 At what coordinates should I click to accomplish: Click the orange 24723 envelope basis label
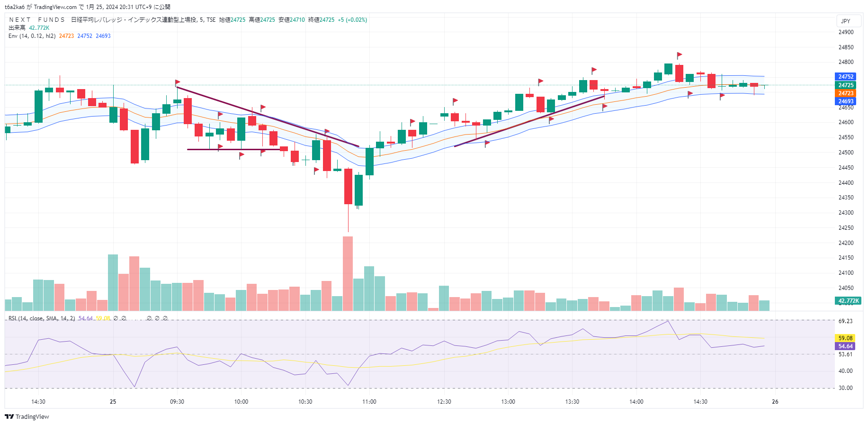pos(845,93)
